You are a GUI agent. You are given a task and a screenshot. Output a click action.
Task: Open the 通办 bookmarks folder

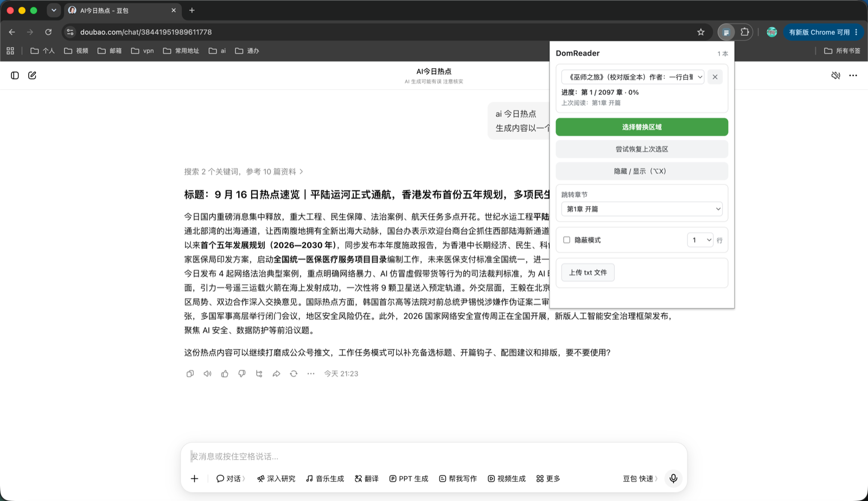tap(247, 51)
